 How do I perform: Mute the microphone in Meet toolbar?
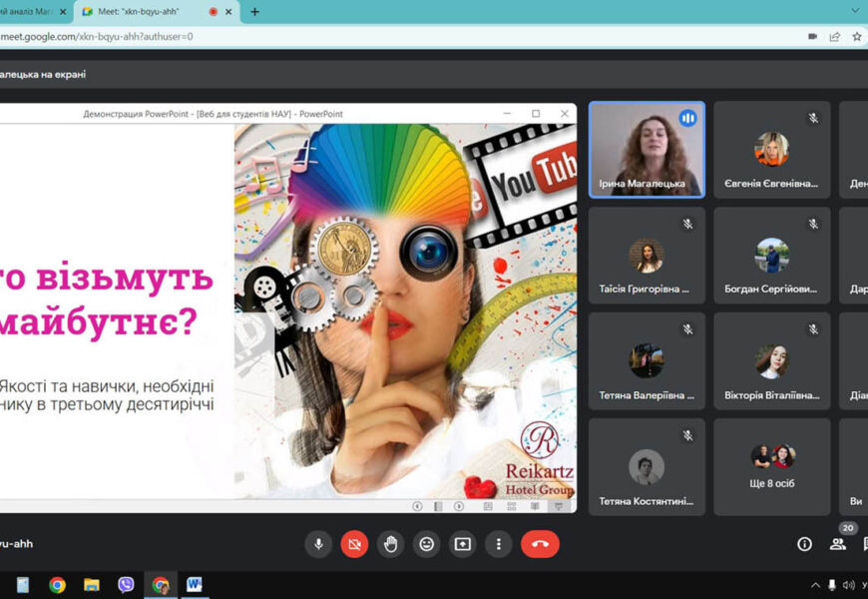tap(318, 544)
